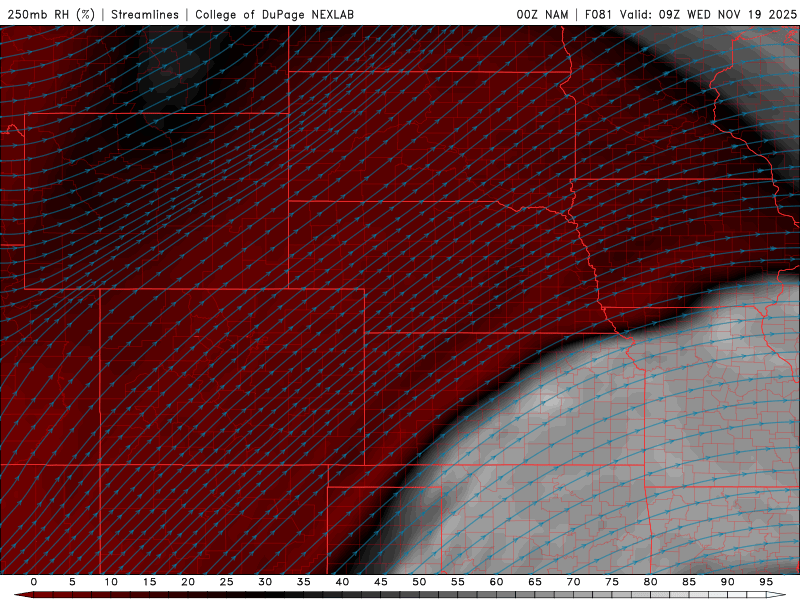The image size is (800, 600).
Task: Click the '250mb RH (%)' title text
Action: click(51, 14)
